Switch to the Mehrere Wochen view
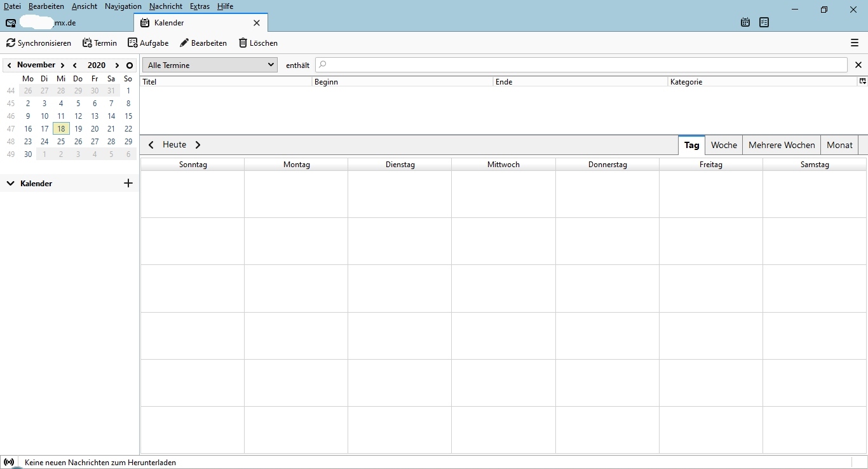This screenshot has height=469, width=868. (x=782, y=145)
